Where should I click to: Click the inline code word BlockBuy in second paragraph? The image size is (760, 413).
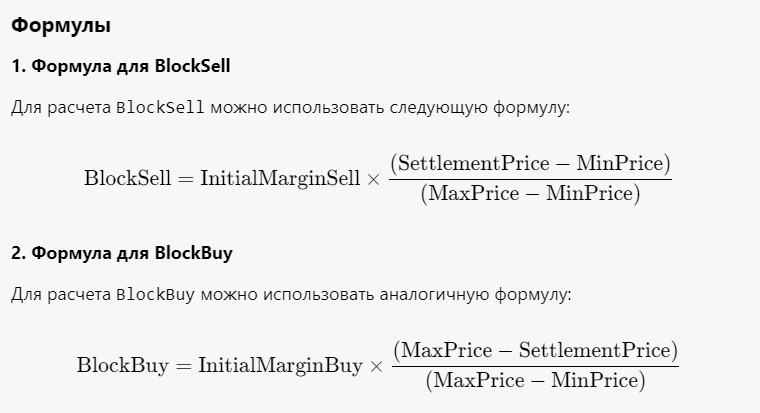coord(157,294)
